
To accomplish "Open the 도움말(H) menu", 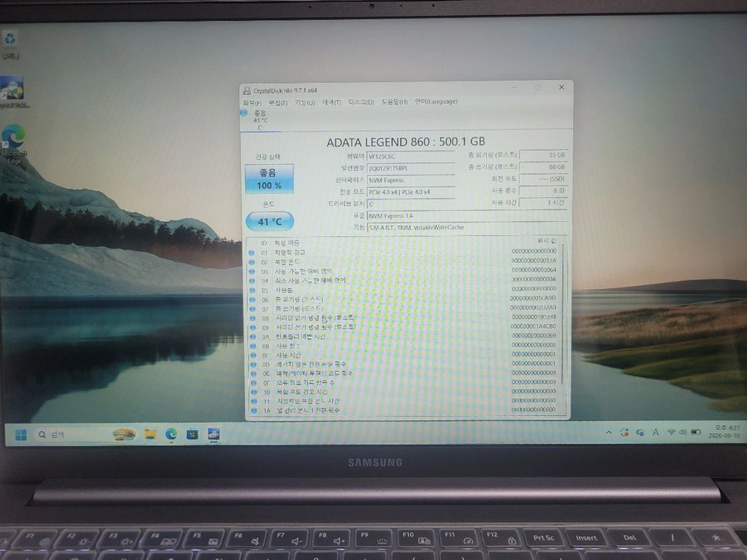I will pos(394,102).
